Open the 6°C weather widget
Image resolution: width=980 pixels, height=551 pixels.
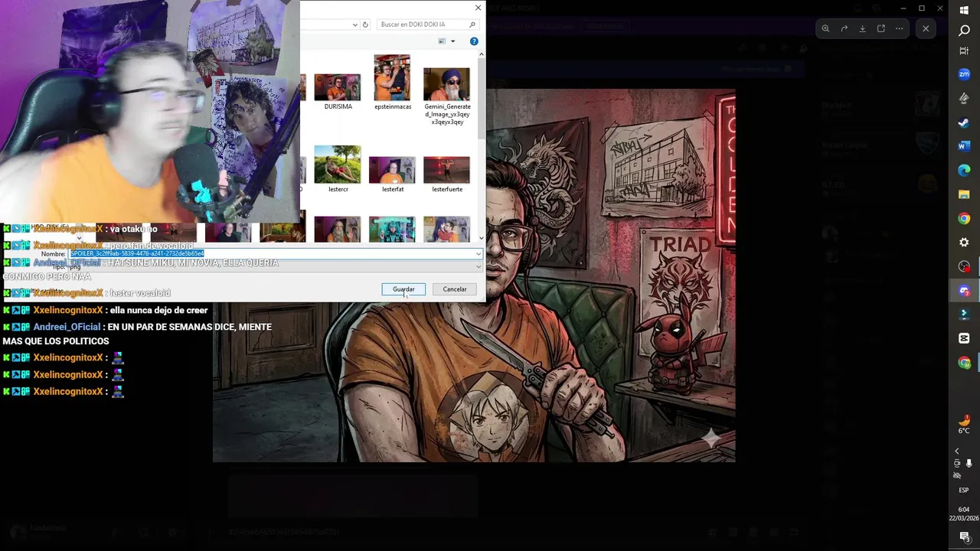point(964,424)
